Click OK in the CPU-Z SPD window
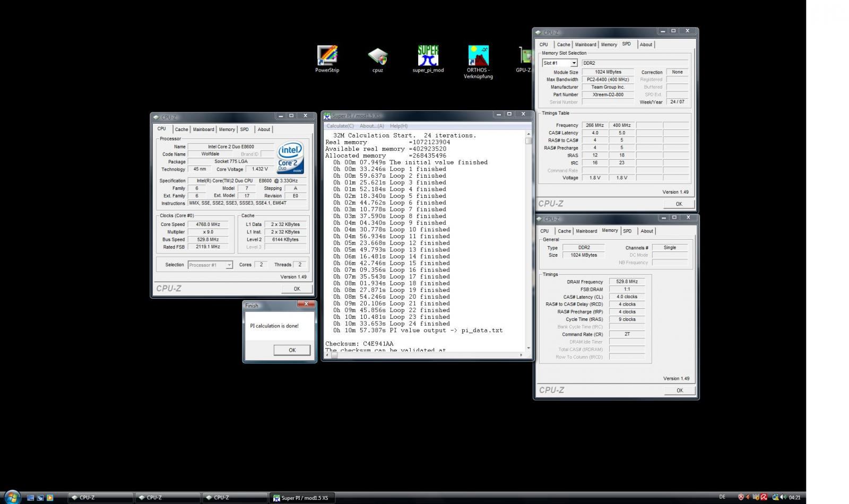The image size is (849, 504). click(x=679, y=204)
